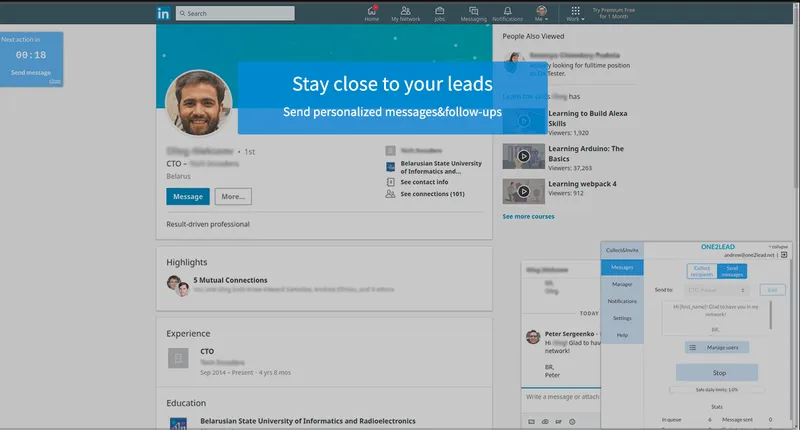This screenshot has width=800, height=430.
Task: Switch to Send messages mode
Action: click(732, 271)
